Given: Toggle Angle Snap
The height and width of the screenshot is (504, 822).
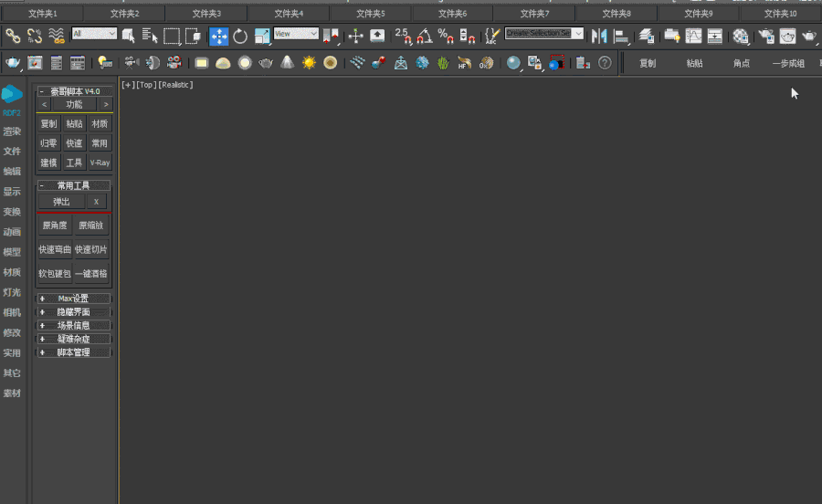Looking at the screenshot, I should (424, 36).
